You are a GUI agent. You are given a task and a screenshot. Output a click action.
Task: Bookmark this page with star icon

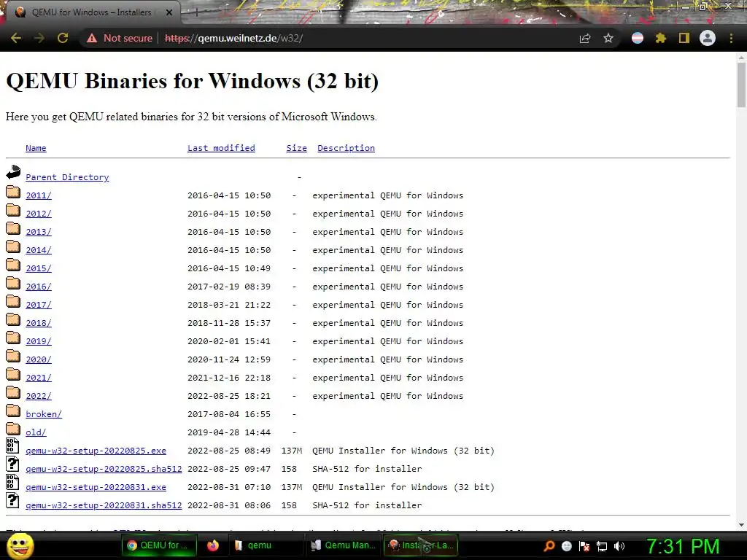(x=608, y=38)
